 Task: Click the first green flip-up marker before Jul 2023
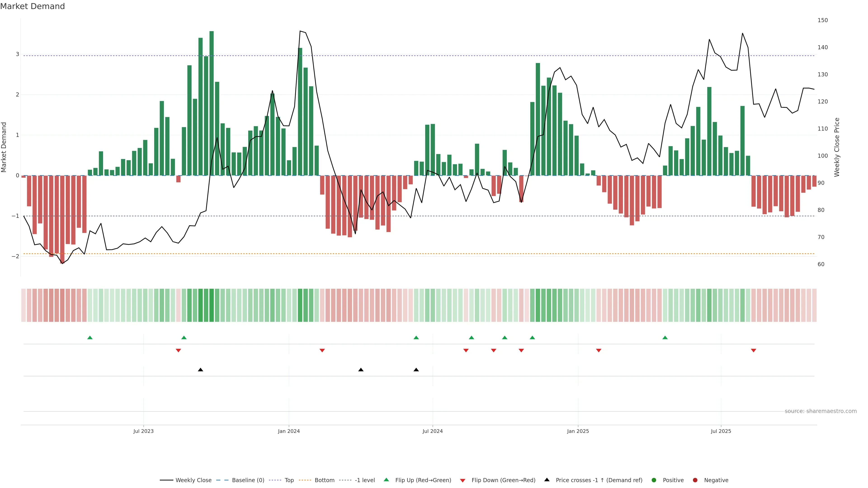point(90,338)
